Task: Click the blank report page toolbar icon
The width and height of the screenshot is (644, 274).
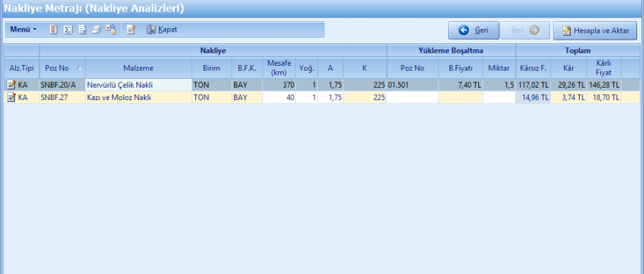Action: [82, 30]
